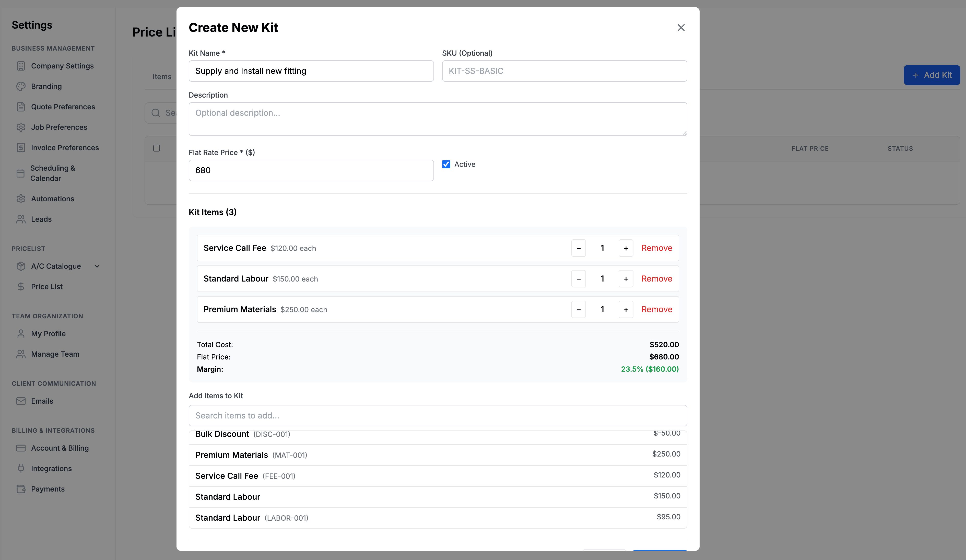The image size is (966, 560).
Task: Uncheck the Active checkbox for the kit
Action: [446, 164]
